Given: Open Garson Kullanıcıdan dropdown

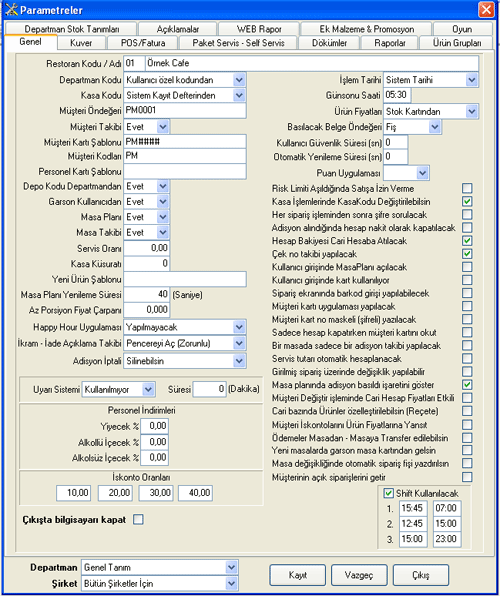Looking at the screenshot, I should [163, 202].
